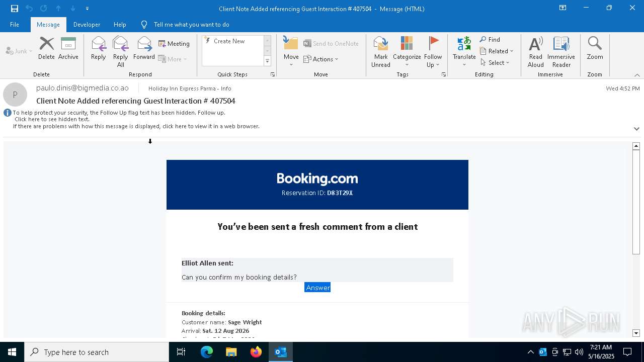The width and height of the screenshot is (644, 362).
Task: Click the Tell me what you want search box
Action: click(x=191, y=25)
